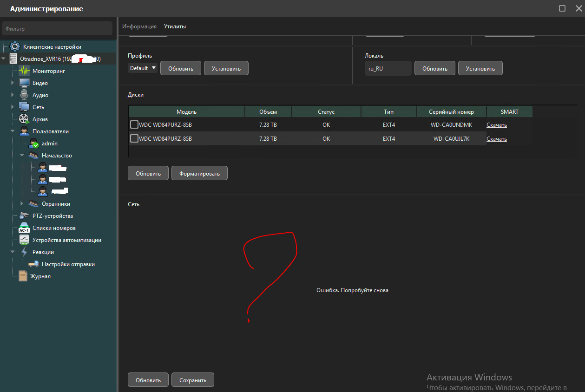Select the Настройки отправки tree item

point(68,264)
